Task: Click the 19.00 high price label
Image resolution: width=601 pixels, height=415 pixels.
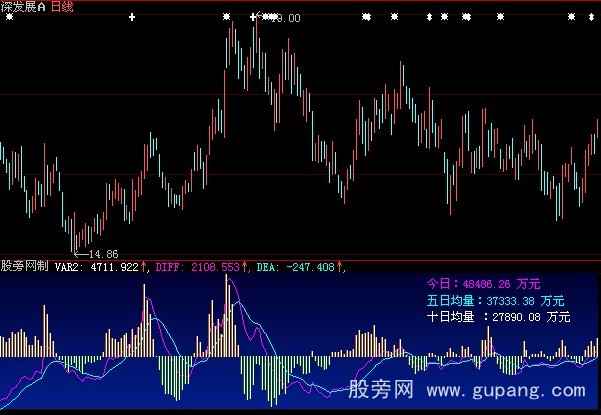Action: [288, 18]
